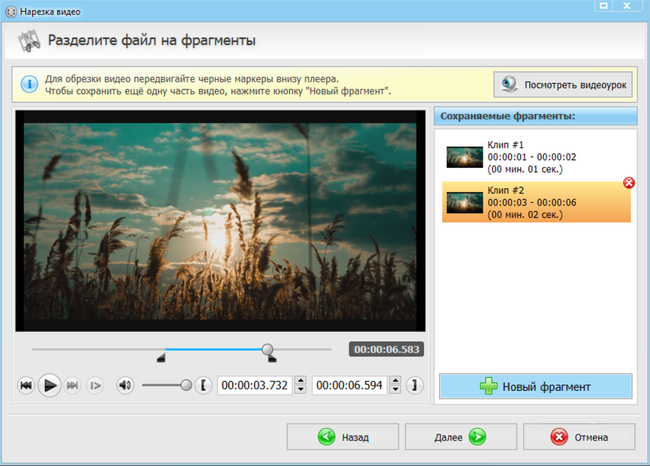Set fragment start with left bracket button
The image size is (650, 466).
point(204,386)
